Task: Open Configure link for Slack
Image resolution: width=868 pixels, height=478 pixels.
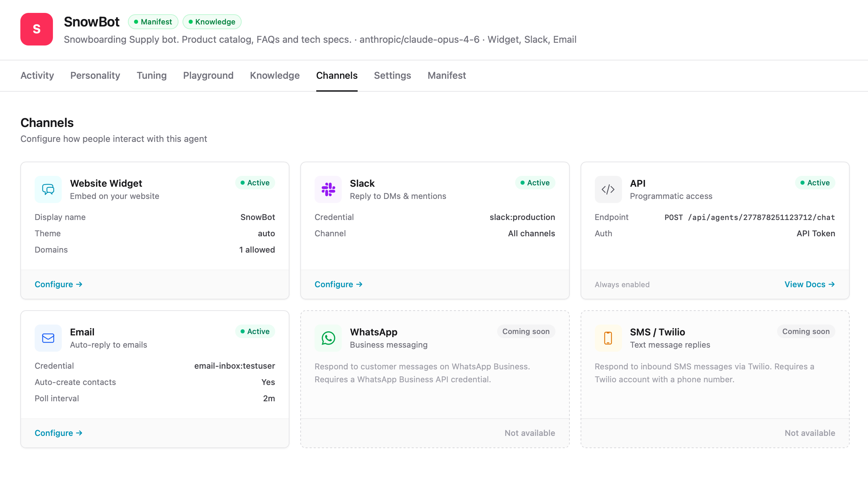Action: point(338,284)
